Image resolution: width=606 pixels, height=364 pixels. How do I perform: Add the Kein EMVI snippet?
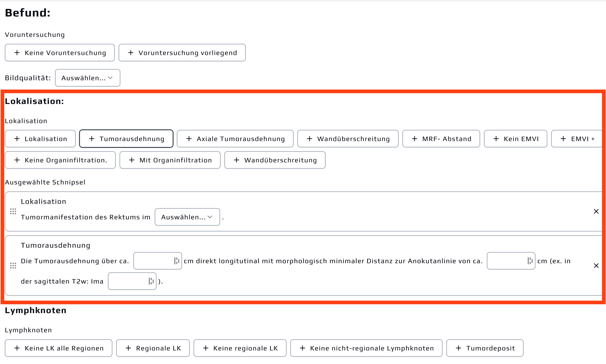[x=516, y=139]
